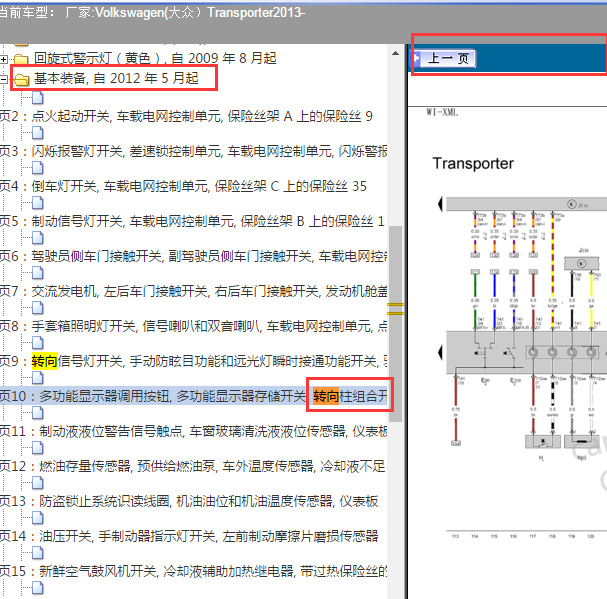Click document icon above 页6 row
The width and height of the screenshot is (607, 599).
(38, 238)
